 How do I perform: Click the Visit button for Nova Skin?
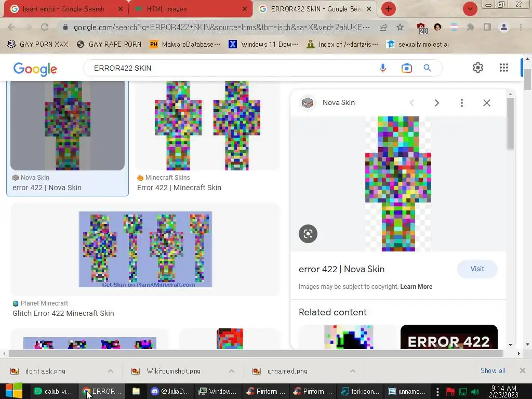[477, 269]
